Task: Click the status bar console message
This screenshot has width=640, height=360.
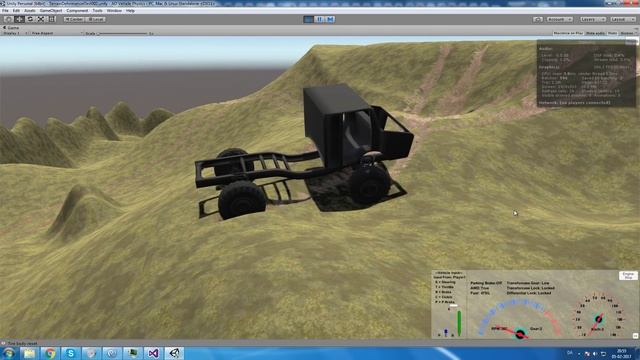Action: tap(23, 344)
